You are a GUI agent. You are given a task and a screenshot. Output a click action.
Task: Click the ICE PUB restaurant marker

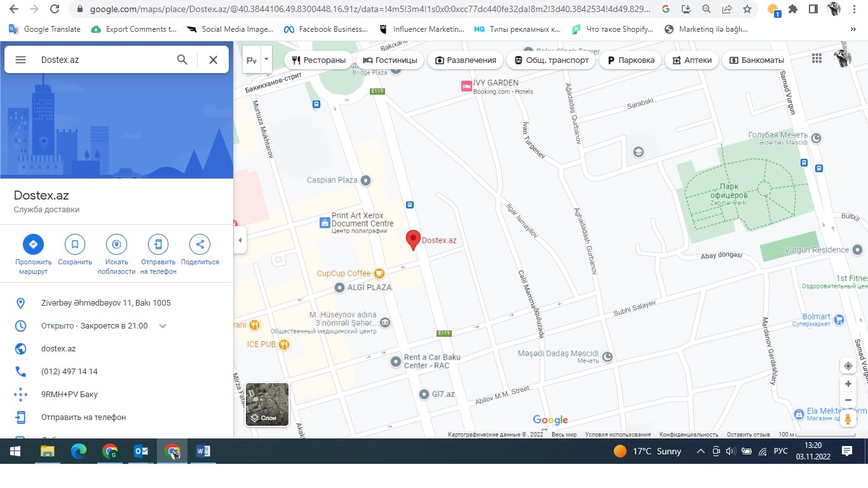coord(283,344)
